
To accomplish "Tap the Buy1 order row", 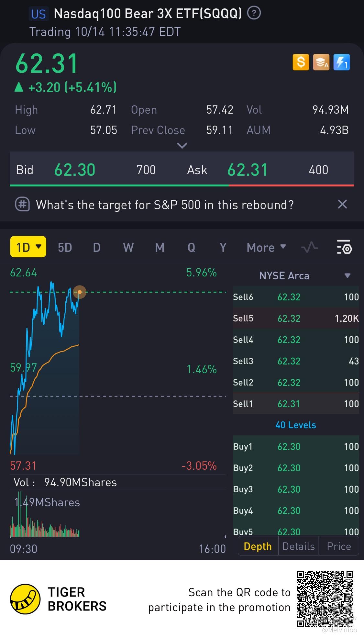I will (x=296, y=446).
